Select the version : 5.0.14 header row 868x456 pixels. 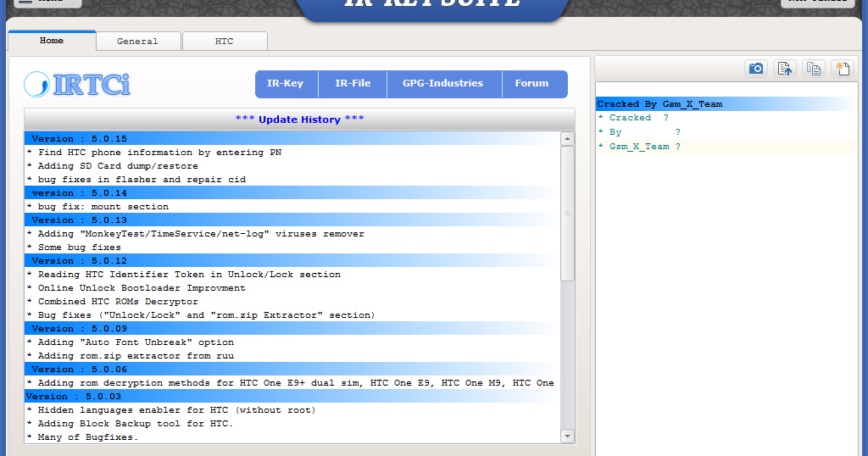[x=292, y=192]
